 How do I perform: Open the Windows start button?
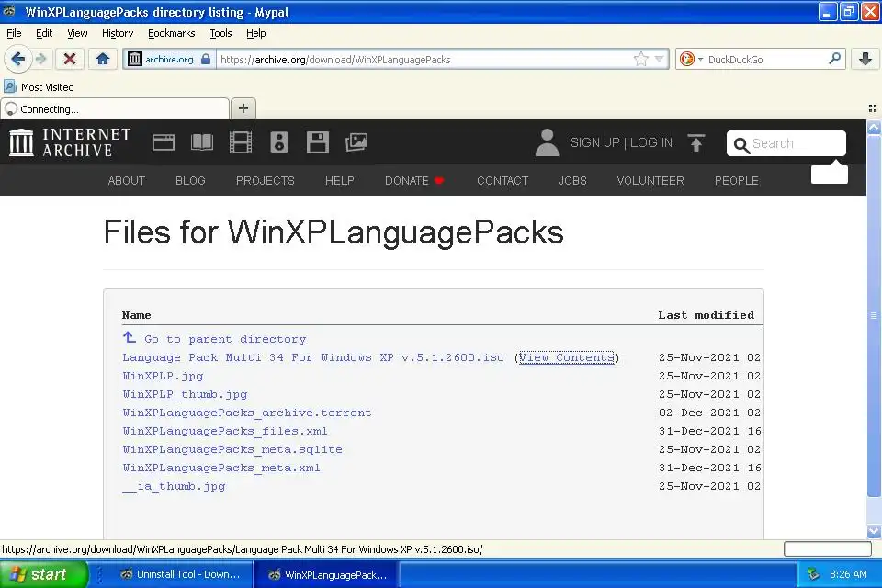pos(44,574)
